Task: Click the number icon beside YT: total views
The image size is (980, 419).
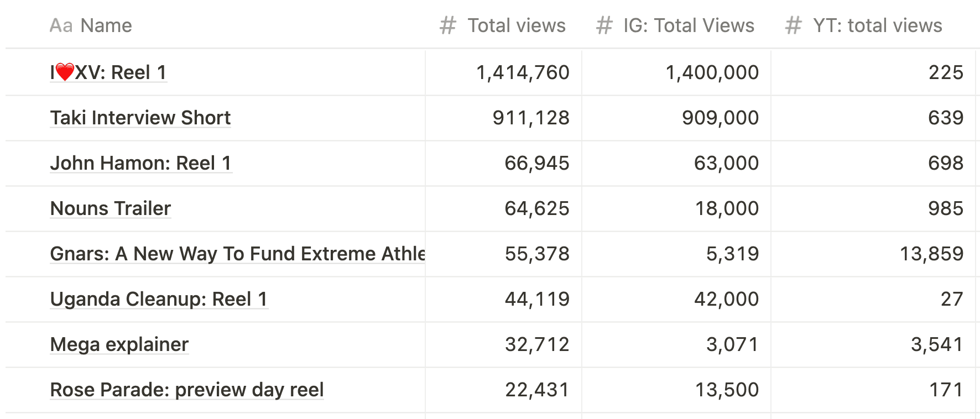Action: tap(793, 25)
